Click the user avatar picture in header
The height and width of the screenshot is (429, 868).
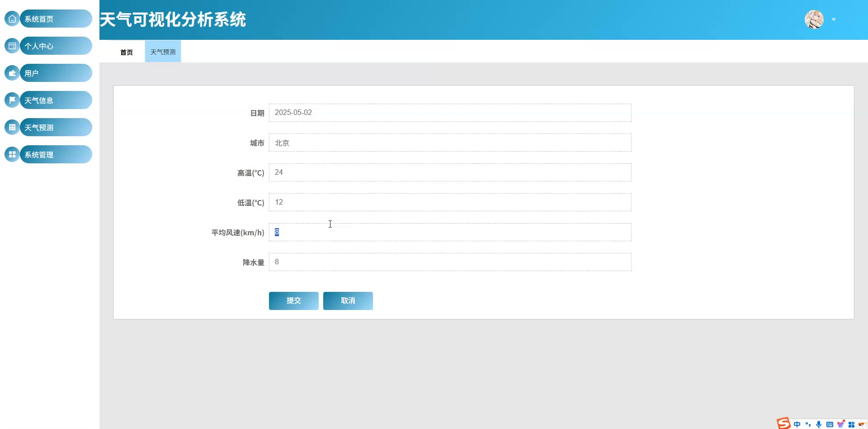coord(814,19)
